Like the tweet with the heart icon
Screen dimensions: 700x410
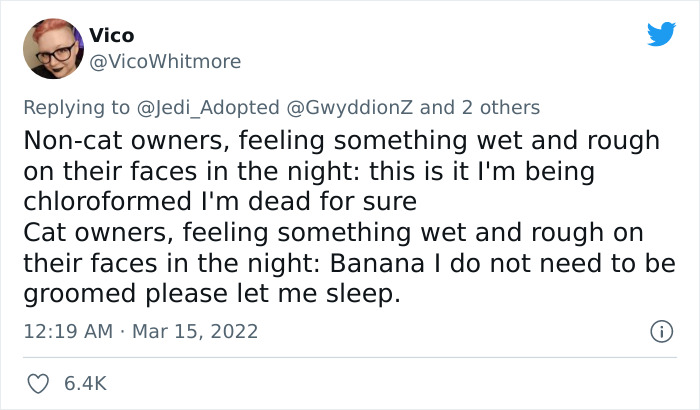[x=42, y=382]
